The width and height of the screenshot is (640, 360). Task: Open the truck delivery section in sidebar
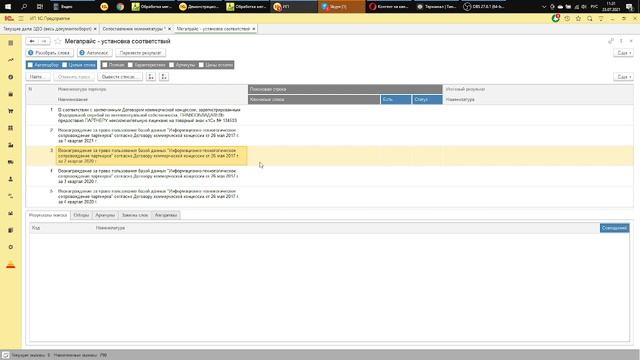tap(11, 162)
